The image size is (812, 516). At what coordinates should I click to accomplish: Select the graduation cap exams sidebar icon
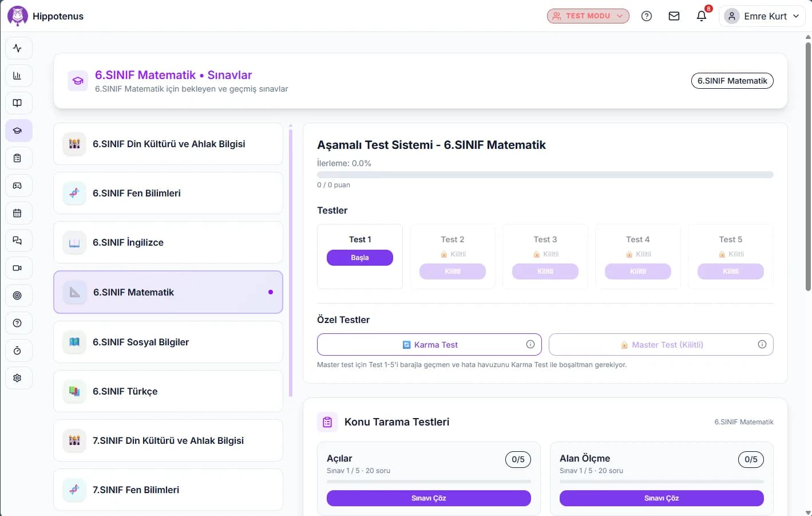(x=17, y=131)
